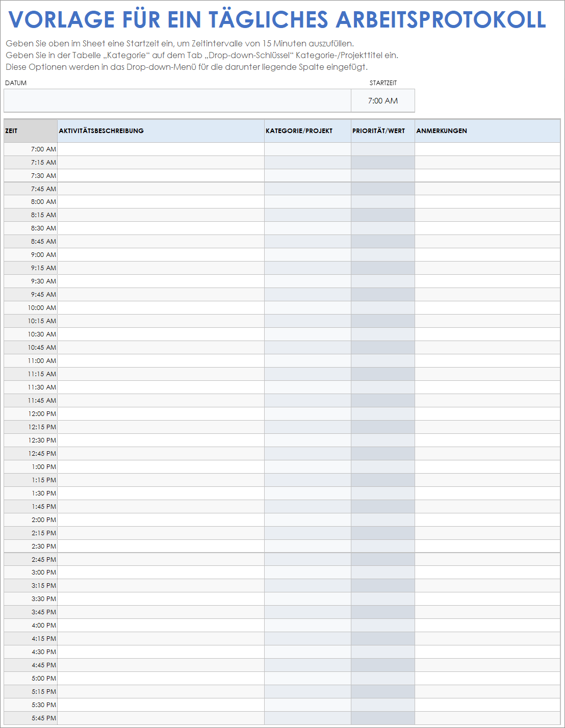The height and width of the screenshot is (728, 565).
Task: Click the ANMERKUNGEN column header
Action: [x=487, y=131]
